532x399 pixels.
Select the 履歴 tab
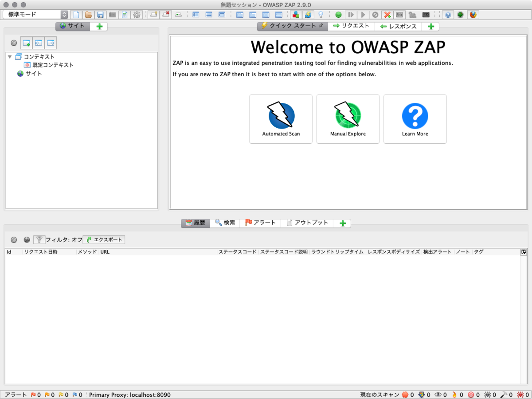(195, 223)
